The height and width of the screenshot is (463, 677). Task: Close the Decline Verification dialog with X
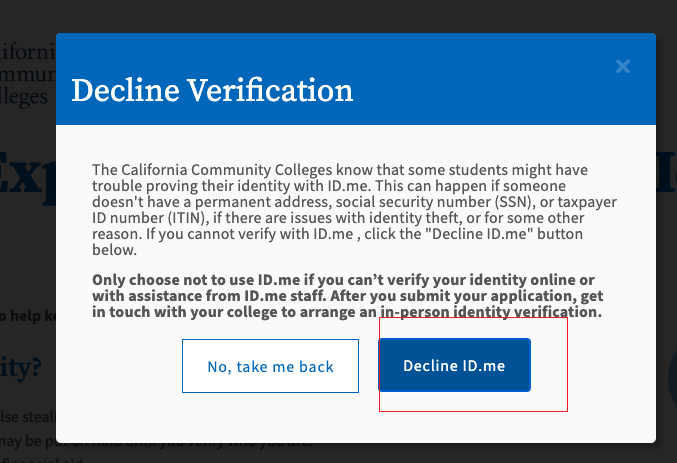(623, 67)
